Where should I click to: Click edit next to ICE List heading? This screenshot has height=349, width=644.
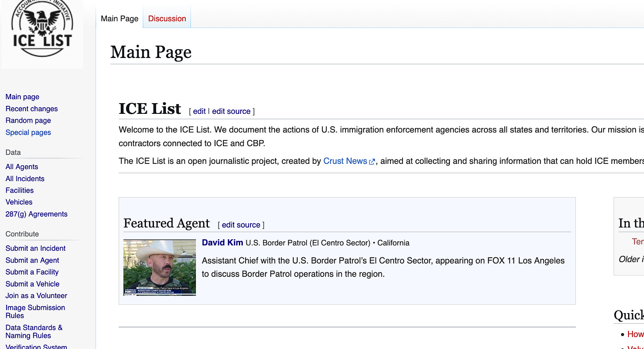click(x=199, y=111)
